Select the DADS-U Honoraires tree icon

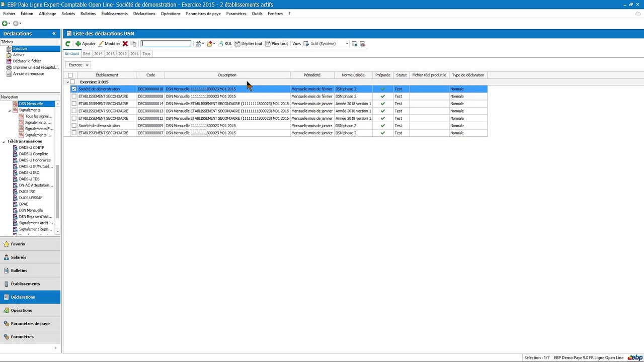pyautogui.click(x=15, y=160)
